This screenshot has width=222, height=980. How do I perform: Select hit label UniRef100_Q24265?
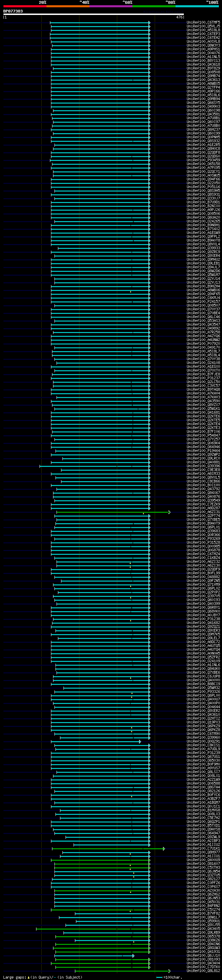tap(203, 221)
